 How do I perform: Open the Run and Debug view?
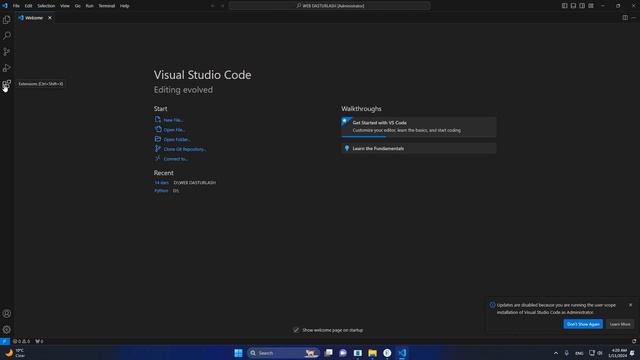pos(7,68)
